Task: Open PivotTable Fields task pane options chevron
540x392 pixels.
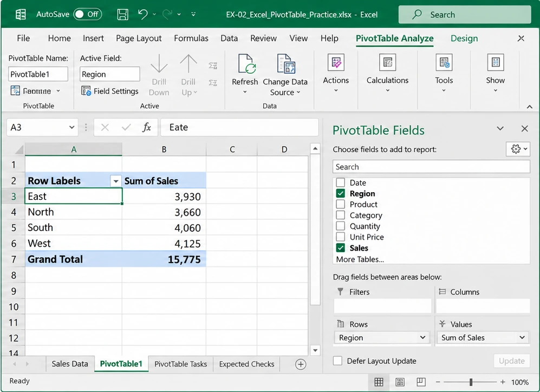Action: 500,129
